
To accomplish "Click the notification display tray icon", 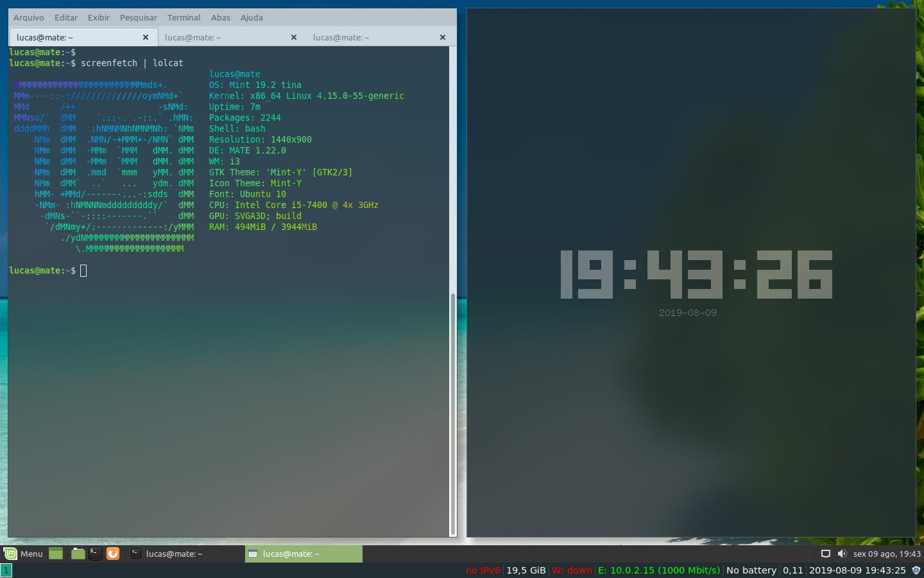I will (x=826, y=554).
